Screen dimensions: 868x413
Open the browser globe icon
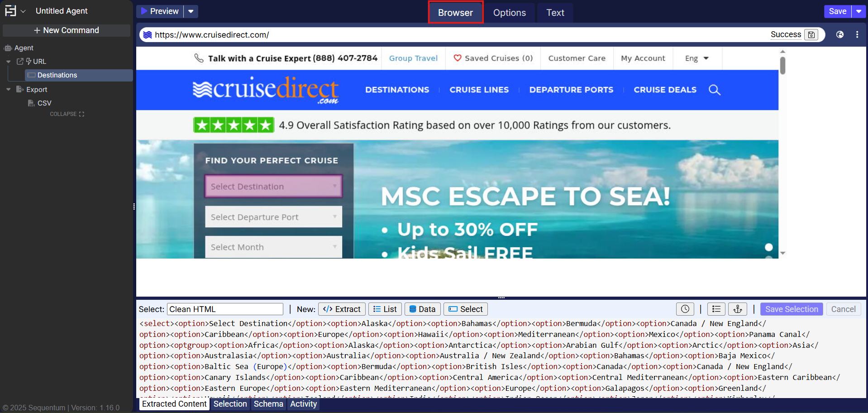pyautogui.click(x=840, y=34)
